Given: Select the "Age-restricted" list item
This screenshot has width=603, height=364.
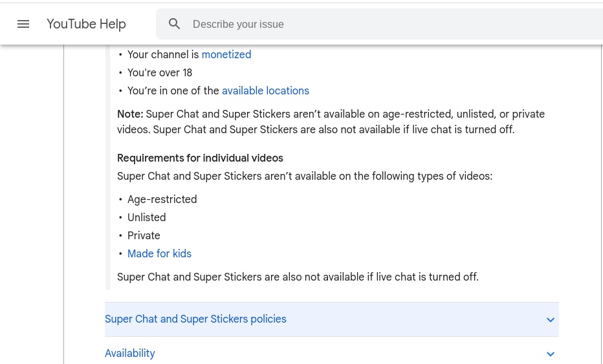Looking at the screenshot, I should coord(162,200).
